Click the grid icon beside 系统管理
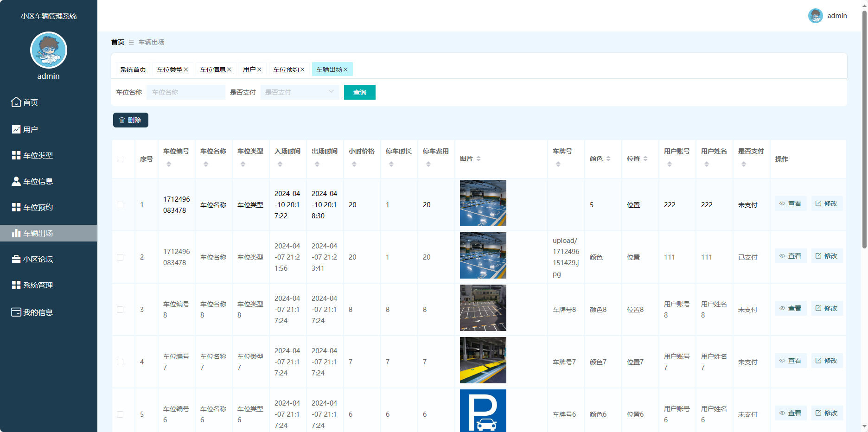 16,285
